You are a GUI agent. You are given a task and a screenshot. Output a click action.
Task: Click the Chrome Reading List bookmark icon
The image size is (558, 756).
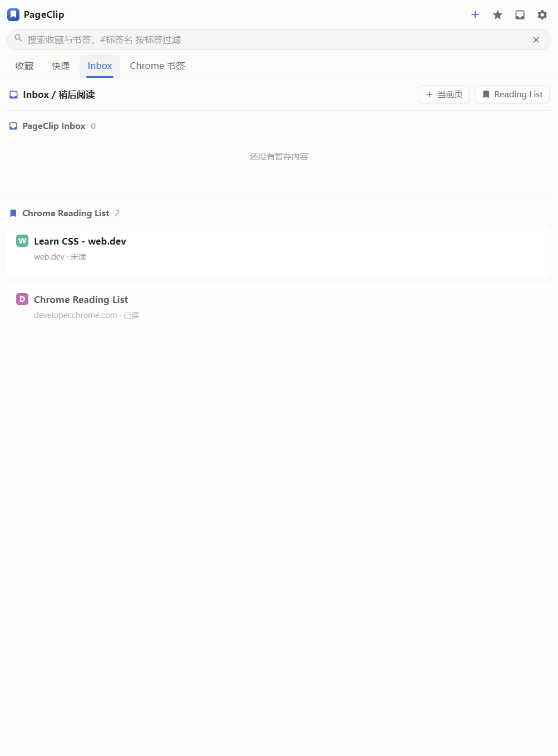tap(13, 213)
